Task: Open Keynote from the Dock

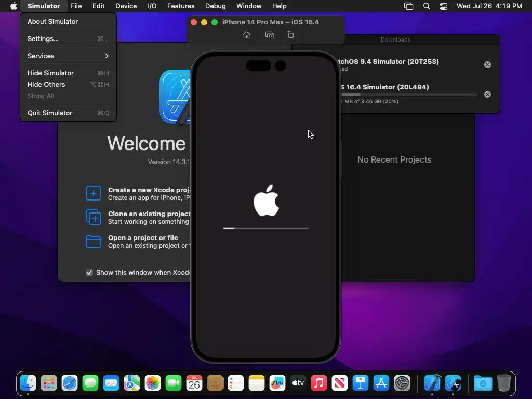Action: click(x=361, y=383)
